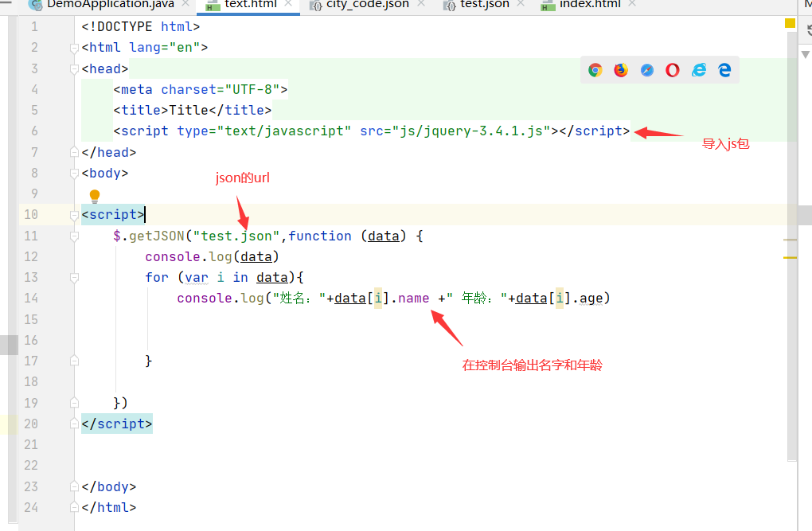
Task: Collapse the head tag fold on line 3
Action: [74, 69]
